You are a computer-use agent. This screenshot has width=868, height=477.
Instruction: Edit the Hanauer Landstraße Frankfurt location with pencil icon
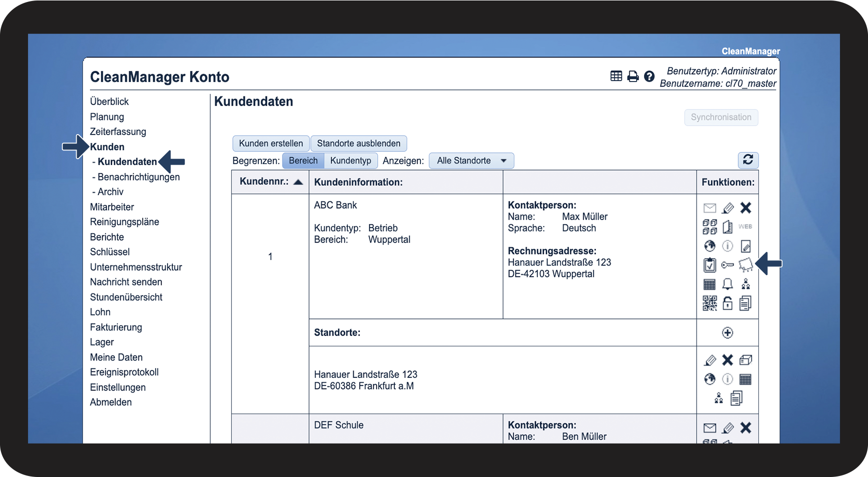click(710, 361)
